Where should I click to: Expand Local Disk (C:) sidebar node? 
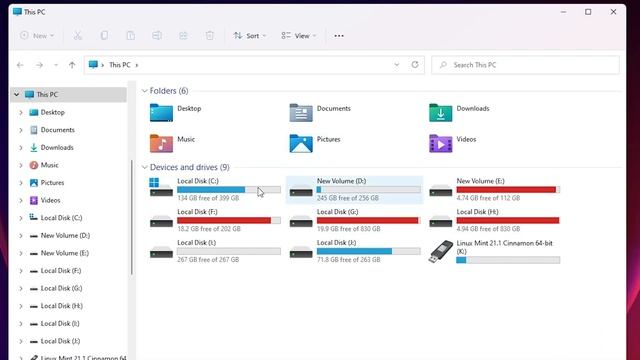(x=21, y=218)
